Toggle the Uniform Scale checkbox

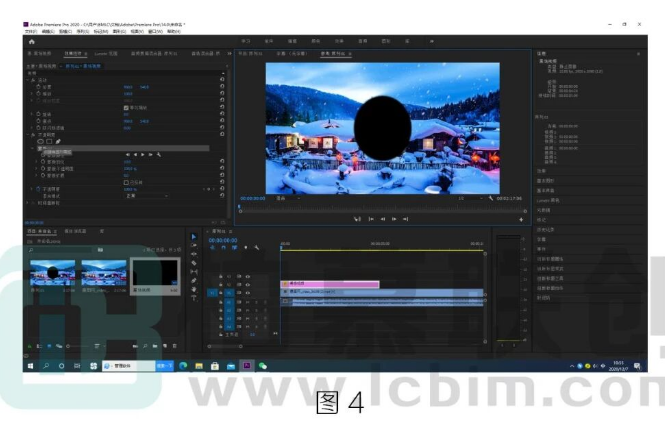click(126, 108)
